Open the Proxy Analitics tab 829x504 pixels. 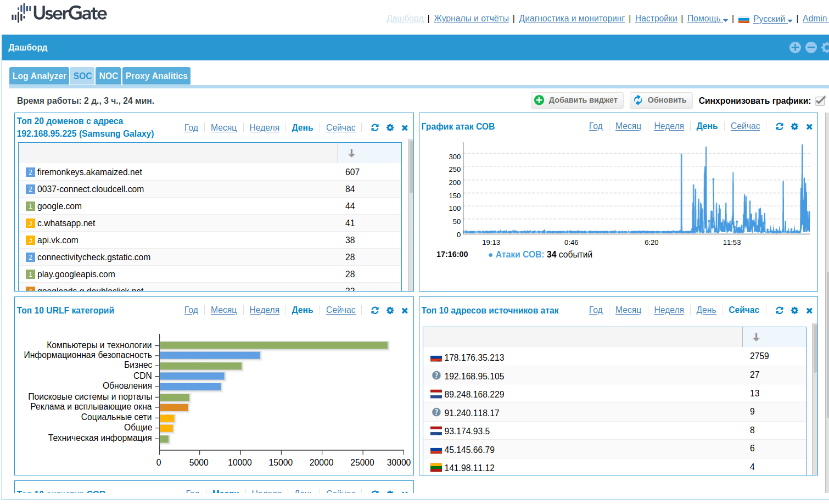click(156, 76)
